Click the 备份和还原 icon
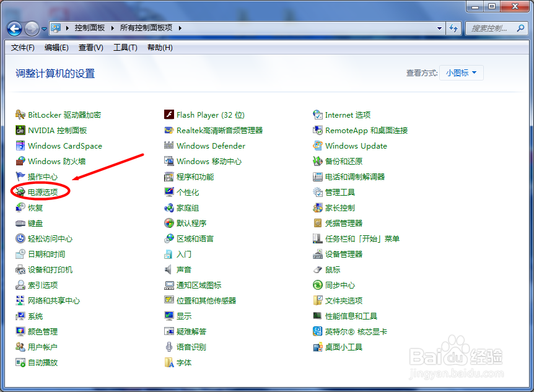 pyautogui.click(x=318, y=161)
